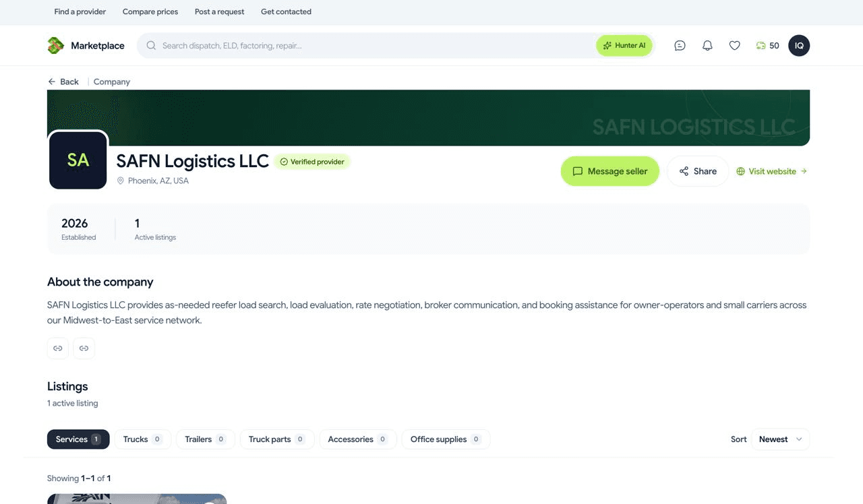
Task: Select the Truck parts listings tab
Action: (277, 439)
